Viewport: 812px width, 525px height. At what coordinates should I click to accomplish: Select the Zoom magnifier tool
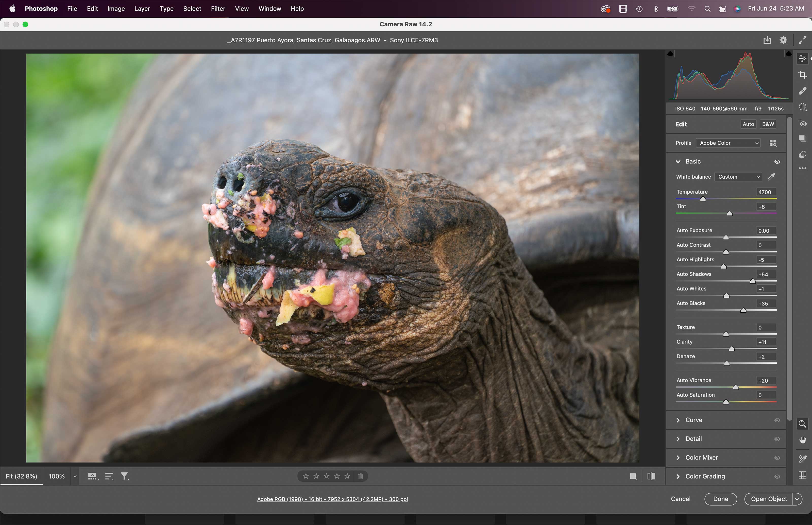802,424
